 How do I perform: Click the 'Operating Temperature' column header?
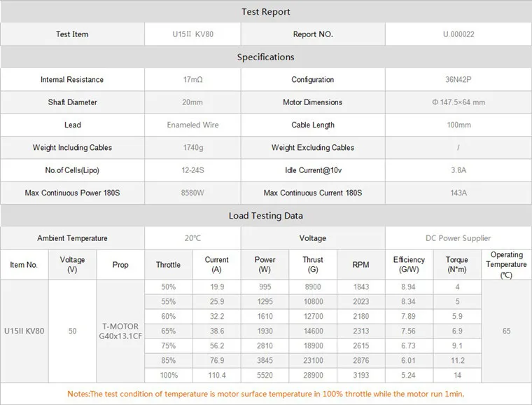tap(506, 265)
